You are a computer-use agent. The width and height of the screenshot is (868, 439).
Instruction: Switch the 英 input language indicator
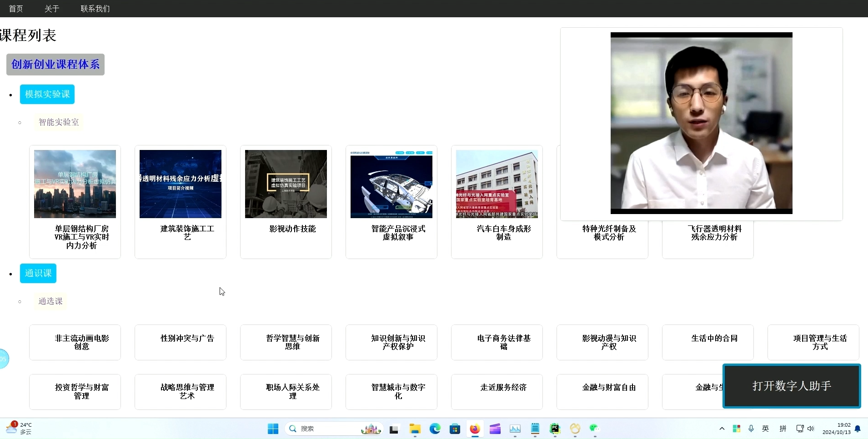pyautogui.click(x=766, y=429)
